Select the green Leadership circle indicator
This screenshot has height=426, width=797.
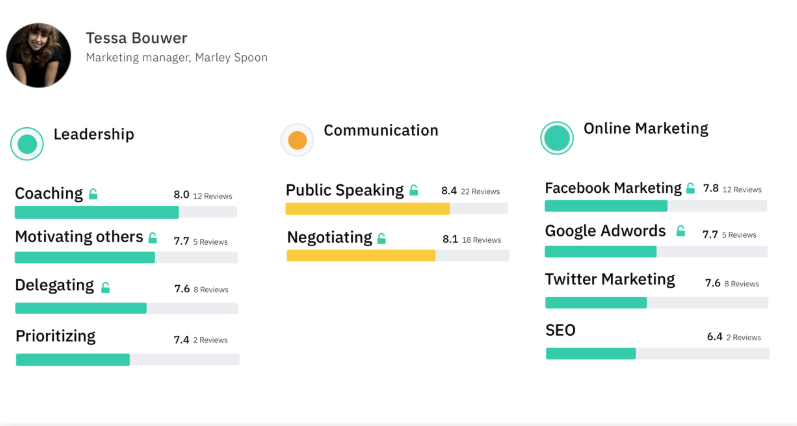(27, 144)
